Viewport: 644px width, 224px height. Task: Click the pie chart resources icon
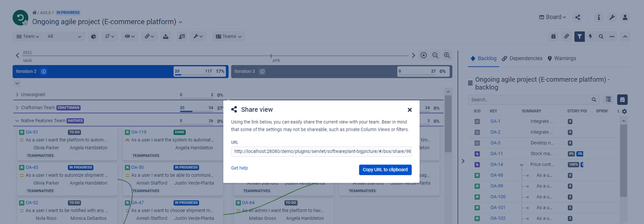(93, 36)
